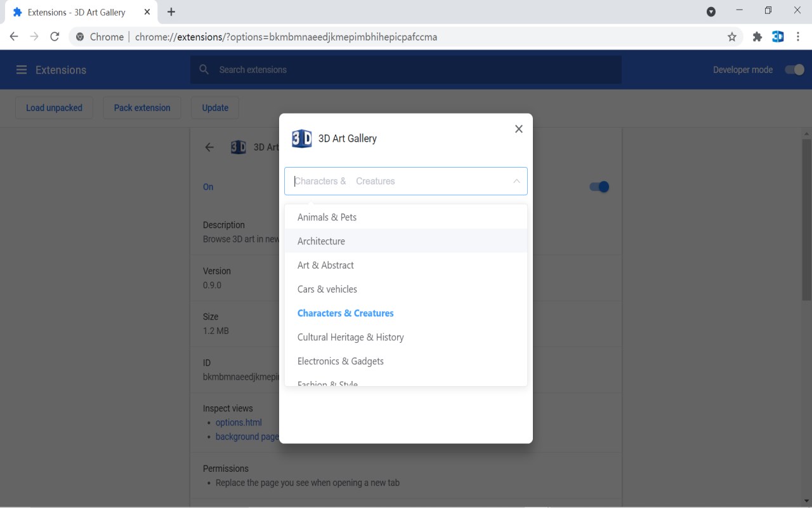Click the profile dropdown icon in title bar
Image resolution: width=812 pixels, height=508 pixels.
[x=711, y=12]
